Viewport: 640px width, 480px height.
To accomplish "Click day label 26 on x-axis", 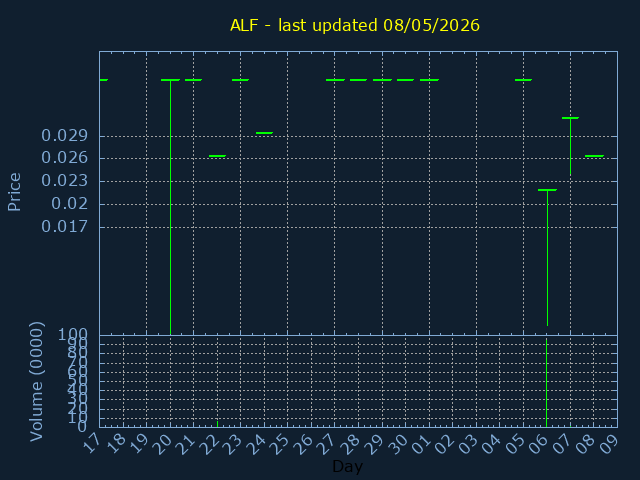I will pos(304,444).
